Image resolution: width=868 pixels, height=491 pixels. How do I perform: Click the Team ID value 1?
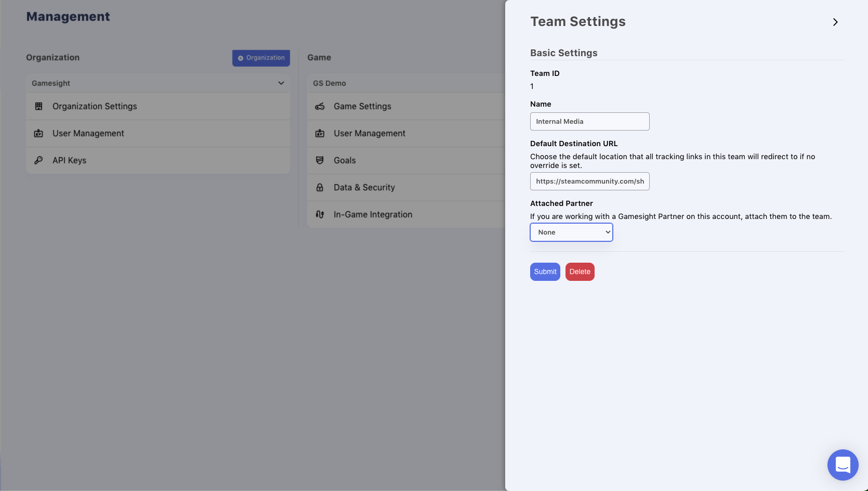(532, 86)
